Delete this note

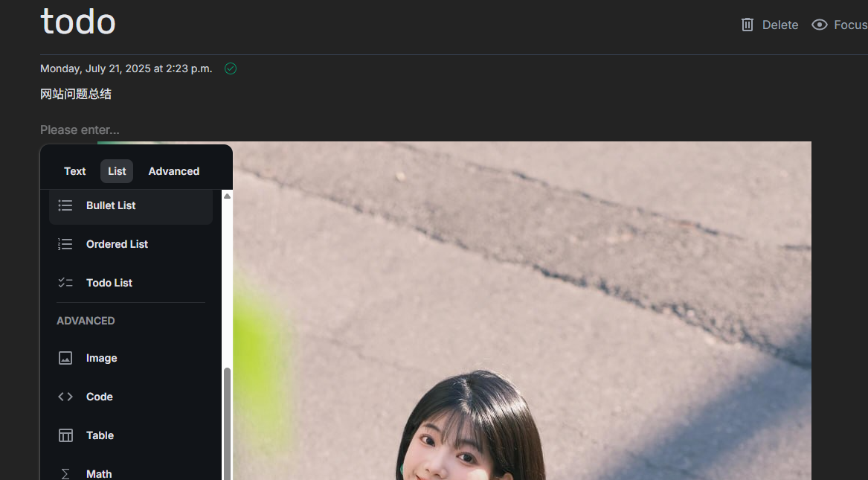[x=770, y=25]
